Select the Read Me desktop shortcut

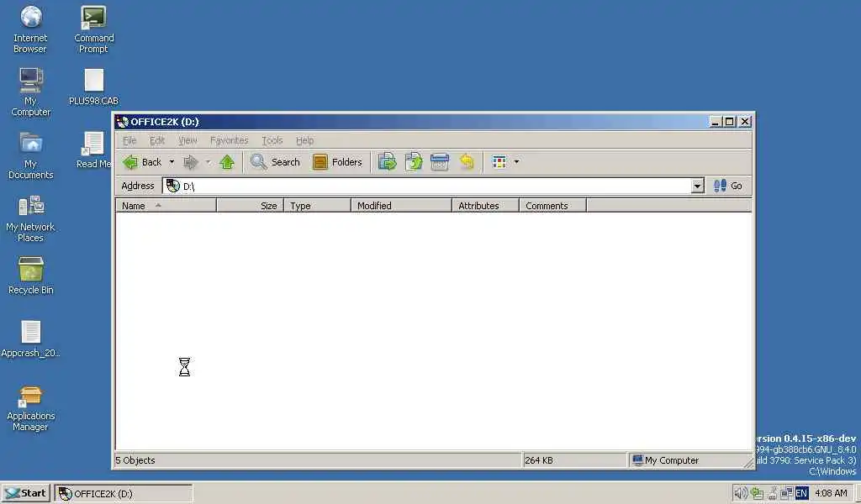94,150
